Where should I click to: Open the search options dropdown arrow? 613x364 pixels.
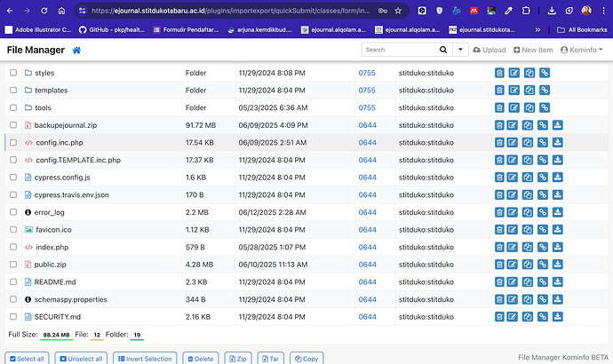coord(460,50)
